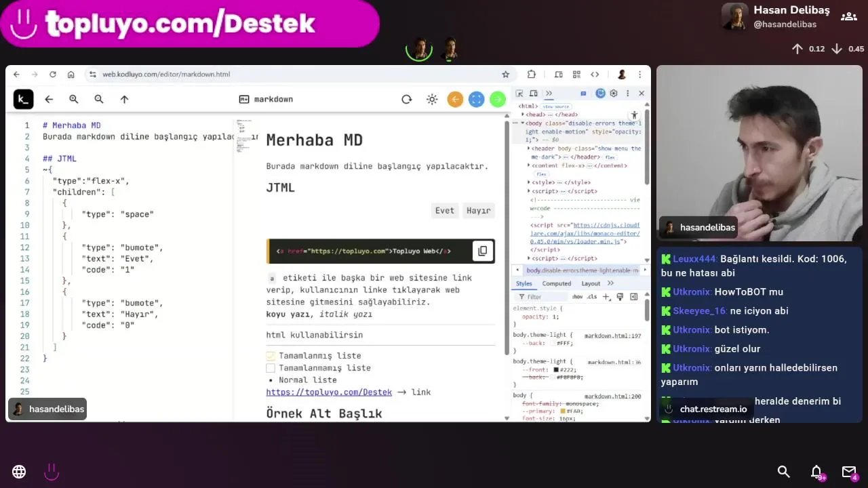This screenshot has width=868, height=488.
Task: Toggle computed styles sidebar icon
Action: coord(634,297)
